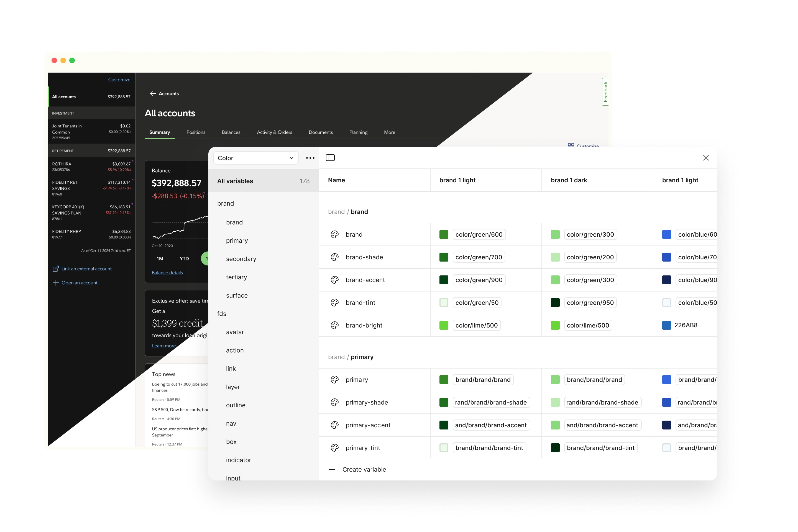The image size is (798, 532).
Task: Click the close button on variables panel
Action: [705, 158]
